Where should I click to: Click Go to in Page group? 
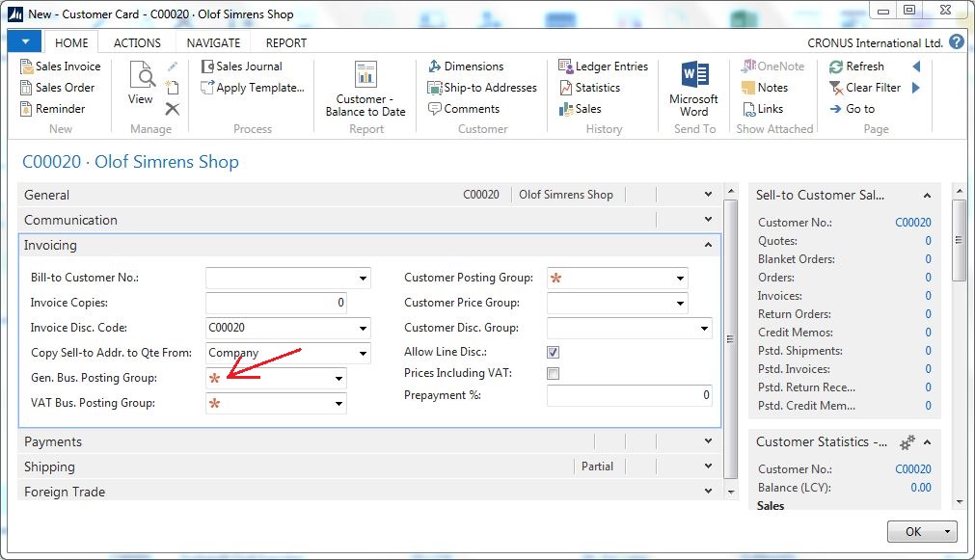[852, 108]
